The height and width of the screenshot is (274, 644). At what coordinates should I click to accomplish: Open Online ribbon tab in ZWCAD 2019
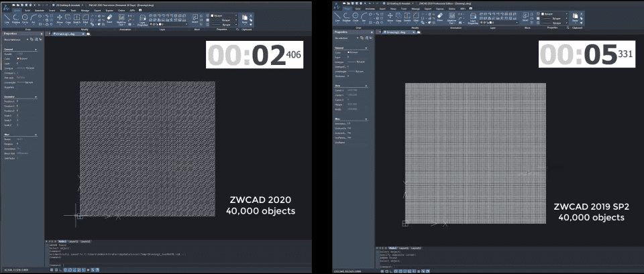pos(452,9)
